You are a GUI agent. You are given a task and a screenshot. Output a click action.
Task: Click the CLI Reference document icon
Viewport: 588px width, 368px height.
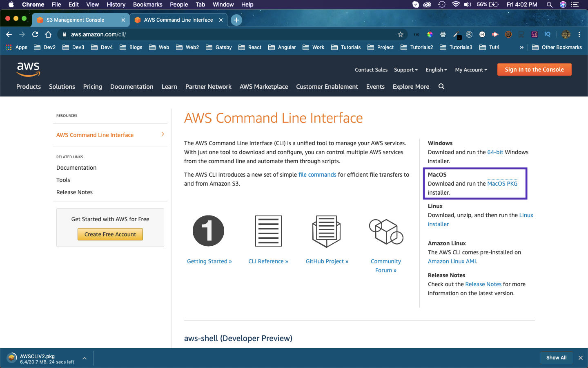click(x=268, y=231)
